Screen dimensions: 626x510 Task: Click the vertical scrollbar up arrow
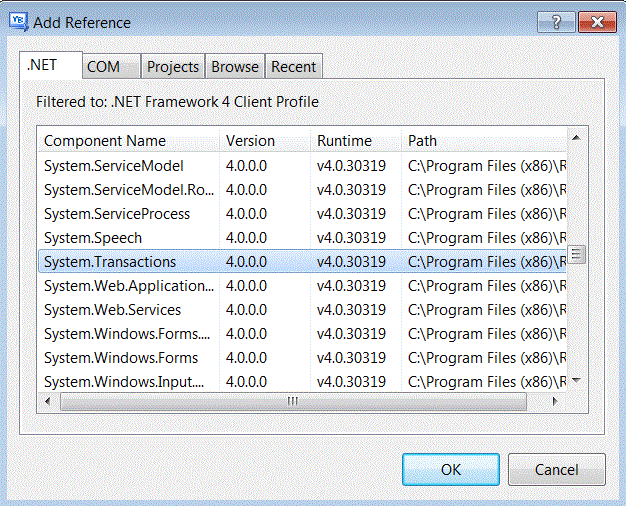[x=576, y=138]
